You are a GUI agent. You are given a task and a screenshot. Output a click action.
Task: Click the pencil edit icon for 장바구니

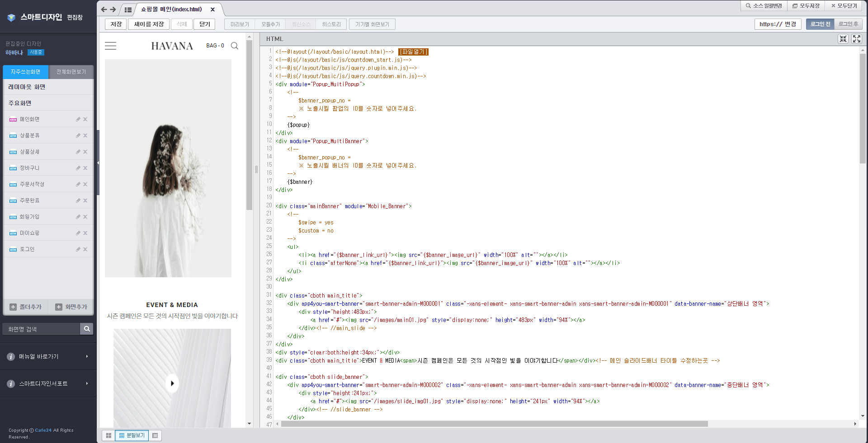pyautogui.click(x=78, y=168)
